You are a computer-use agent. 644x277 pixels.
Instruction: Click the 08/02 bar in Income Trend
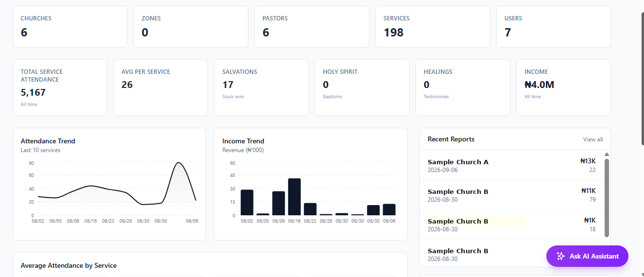tap(247, 203)
